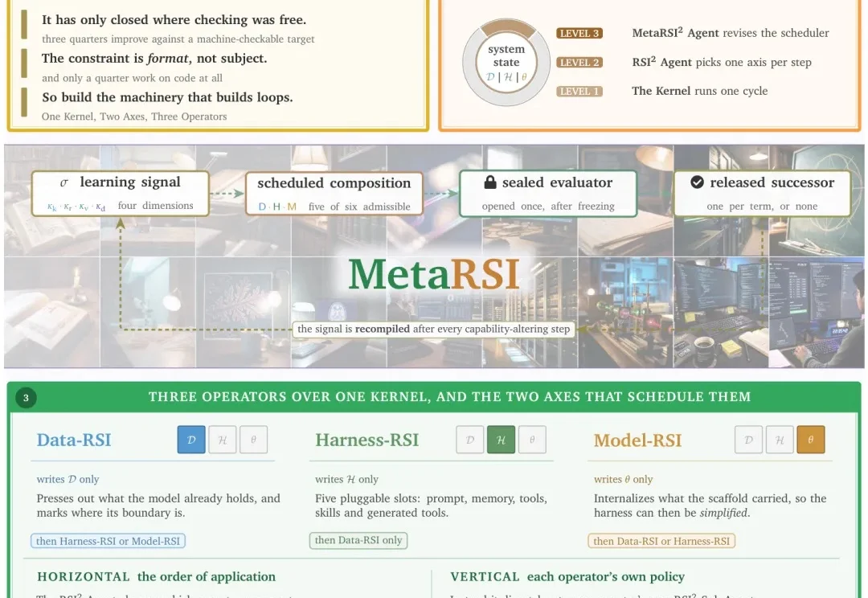
Task: Select the orange θ tile beside Model-RSI
Action: tap(810, 440)
